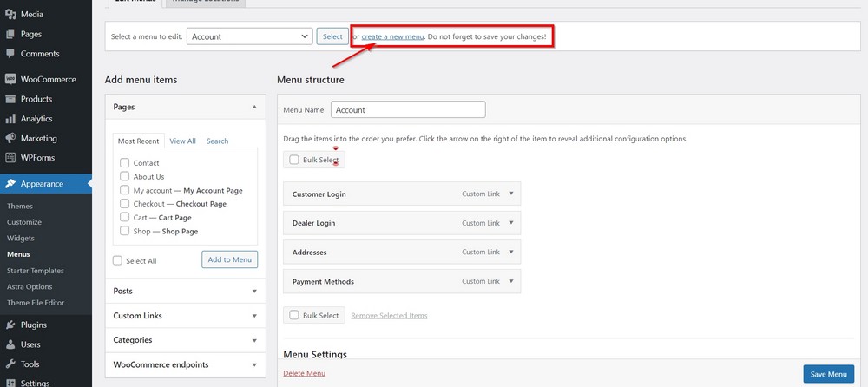868x387 pixels.
Task: Click the Plugins plug icon
Action: pos(10,325)
